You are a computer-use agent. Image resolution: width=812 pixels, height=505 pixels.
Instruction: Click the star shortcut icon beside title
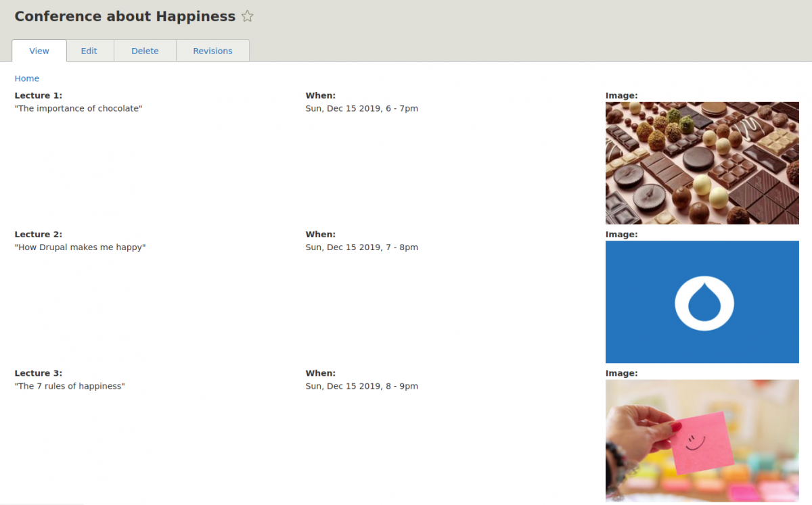(x=248, y=16)
